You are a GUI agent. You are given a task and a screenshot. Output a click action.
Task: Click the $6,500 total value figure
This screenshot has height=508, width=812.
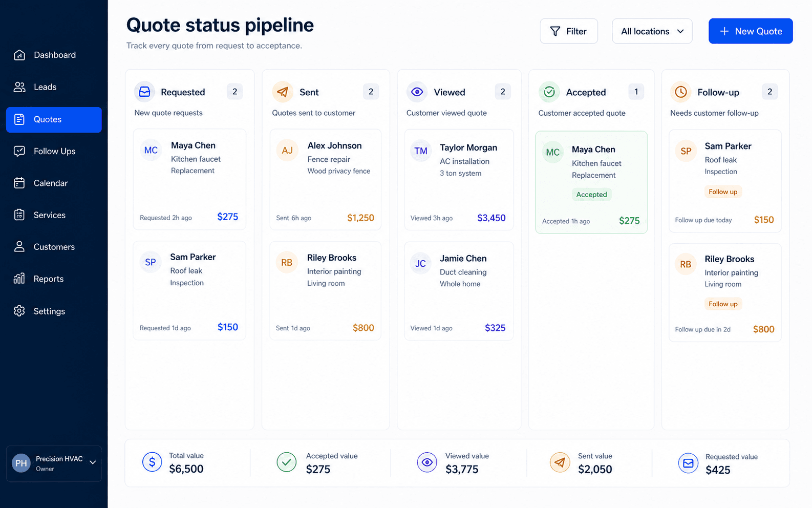click(x=186, y=469)
